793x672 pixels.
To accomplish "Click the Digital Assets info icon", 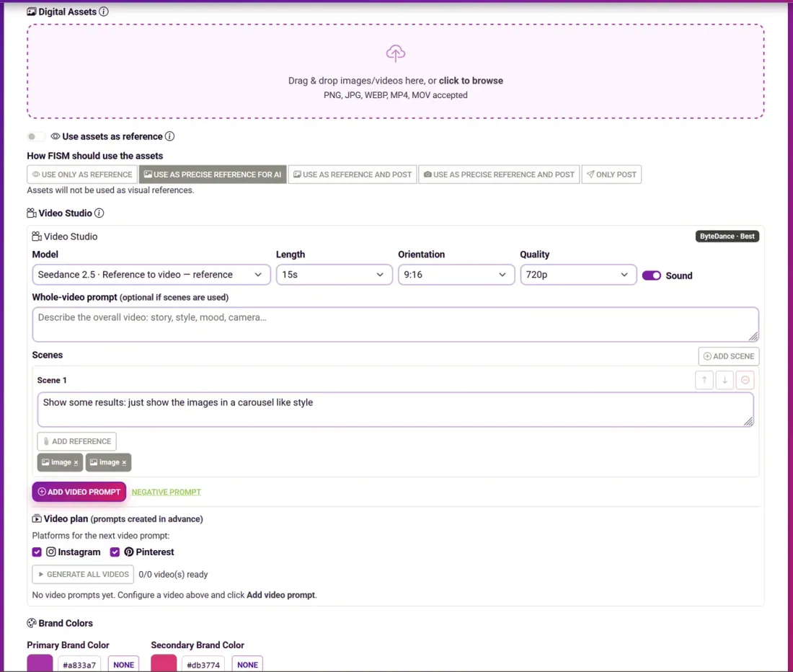I will (104, 12).
